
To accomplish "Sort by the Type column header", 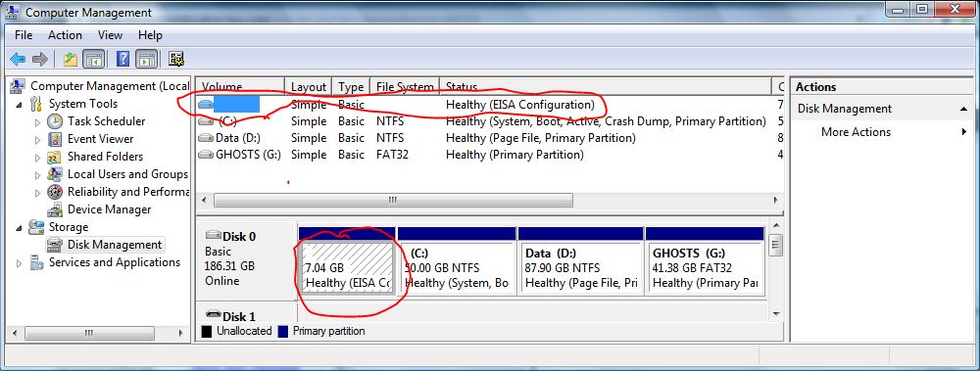I will pos(351,87).
